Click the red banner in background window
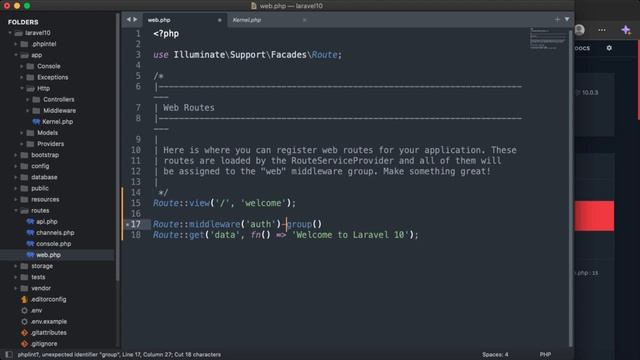 [594, 216]
